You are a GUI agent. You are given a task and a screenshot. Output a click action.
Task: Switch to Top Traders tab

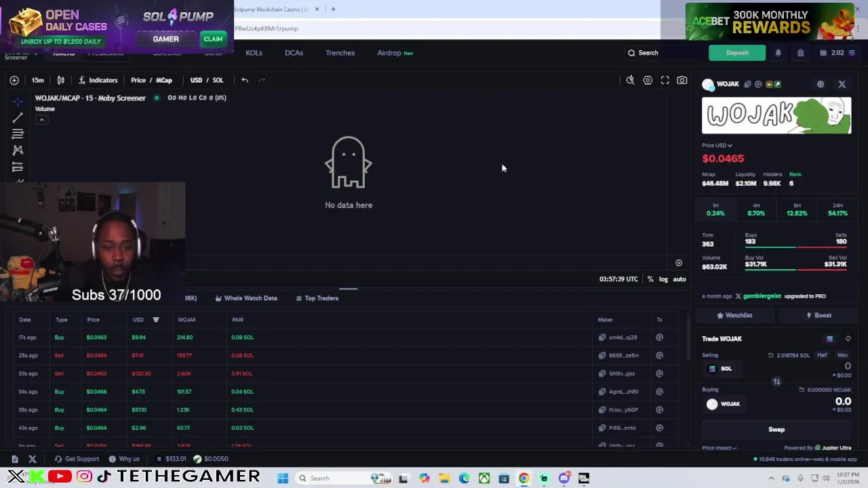317,298
